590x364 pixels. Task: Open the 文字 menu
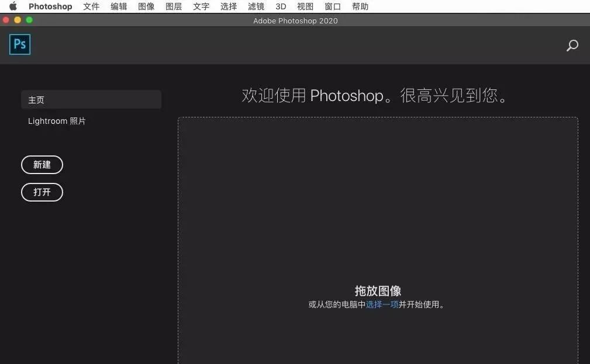coord(201,6)
